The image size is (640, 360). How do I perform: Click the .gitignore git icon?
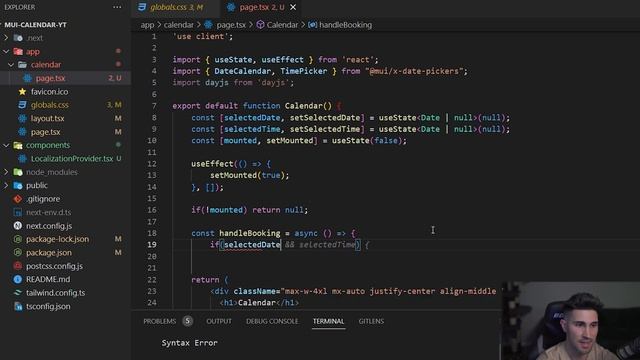pyautogui.click(x=18, y=199)
